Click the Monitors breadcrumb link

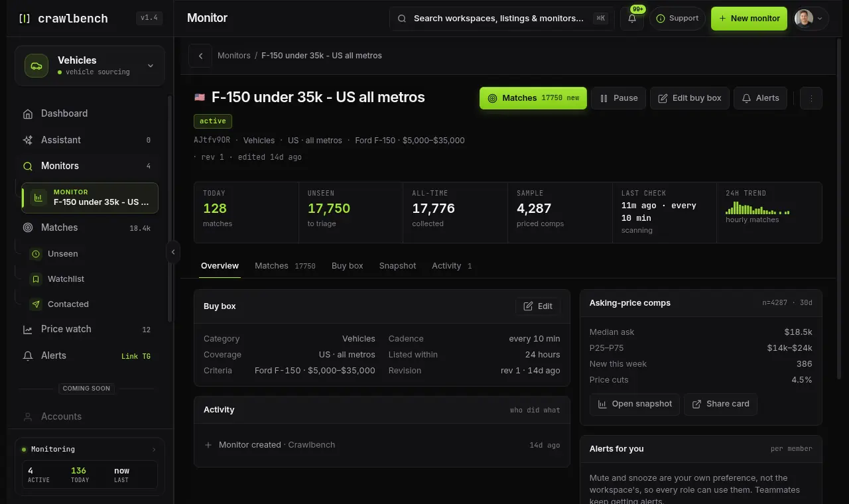click(x=234, y=56)
